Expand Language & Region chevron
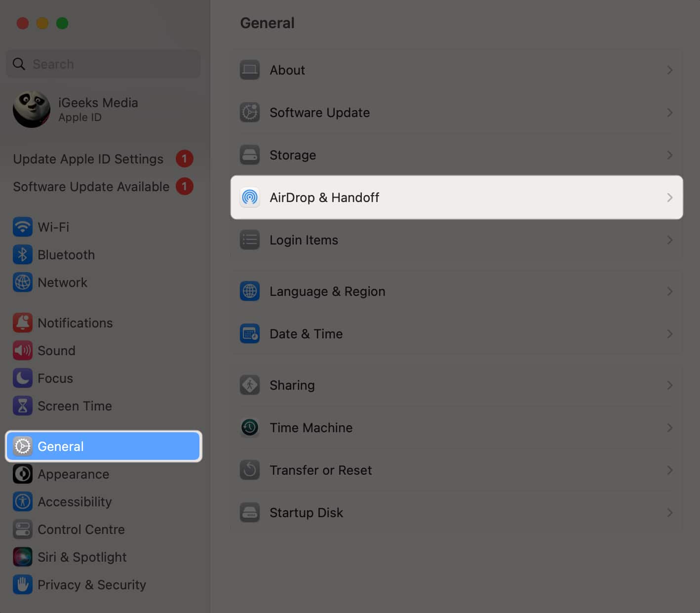The image size is (700, 613). pos(670,291)
